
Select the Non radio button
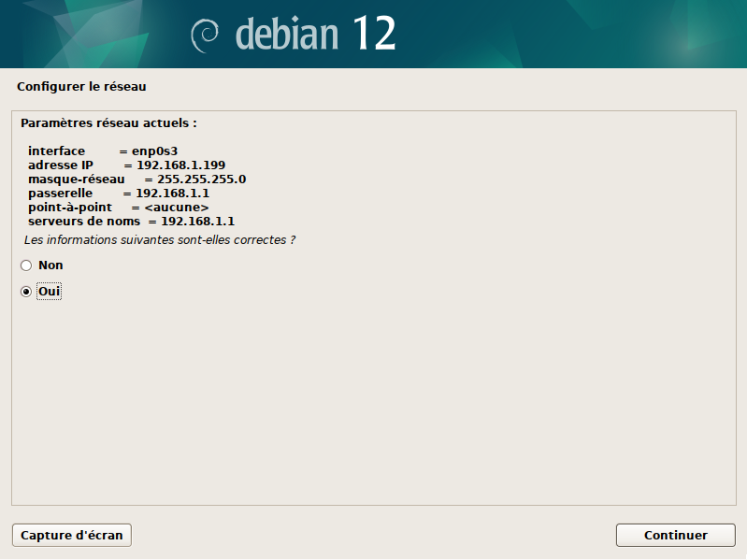(26, 266)
